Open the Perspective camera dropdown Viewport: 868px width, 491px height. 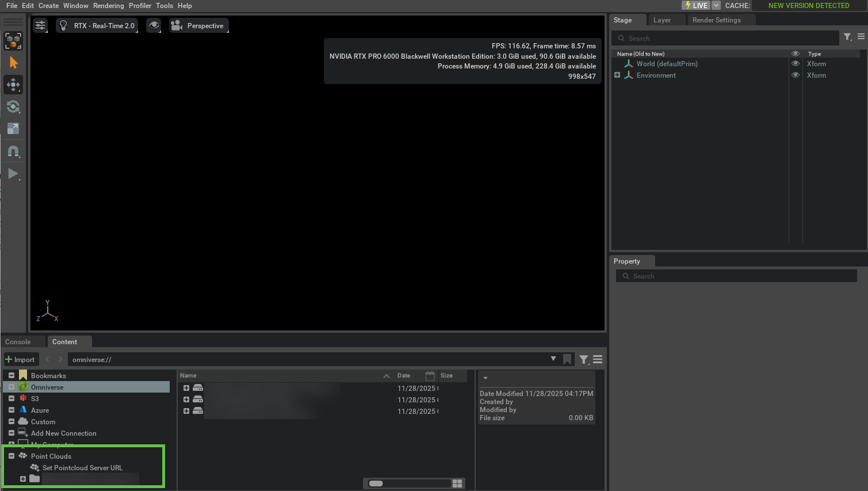point(198,25)
